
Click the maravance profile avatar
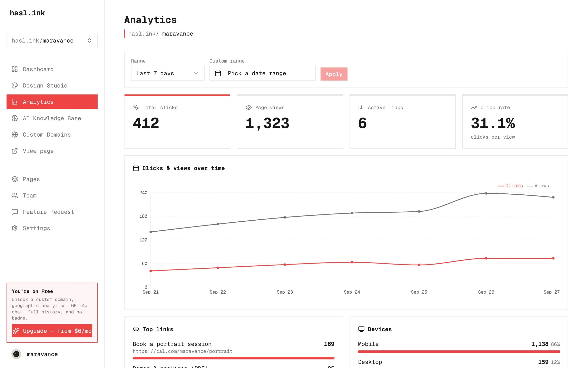point(16,354)
